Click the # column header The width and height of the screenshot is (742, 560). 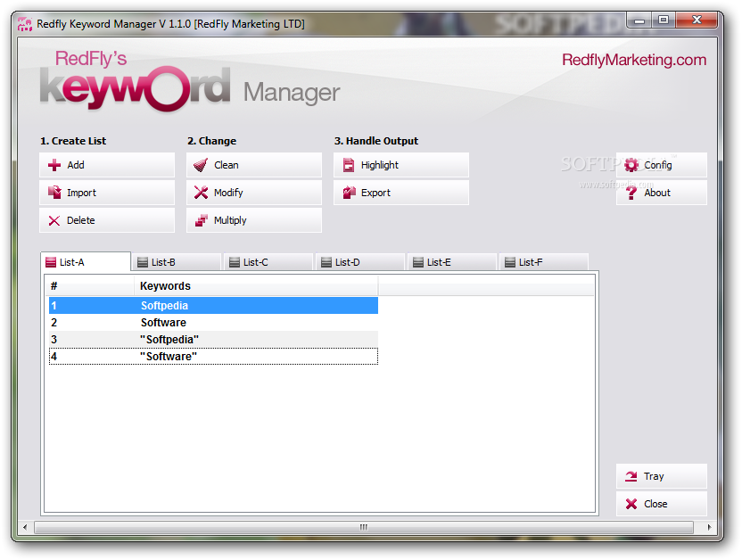90,286
